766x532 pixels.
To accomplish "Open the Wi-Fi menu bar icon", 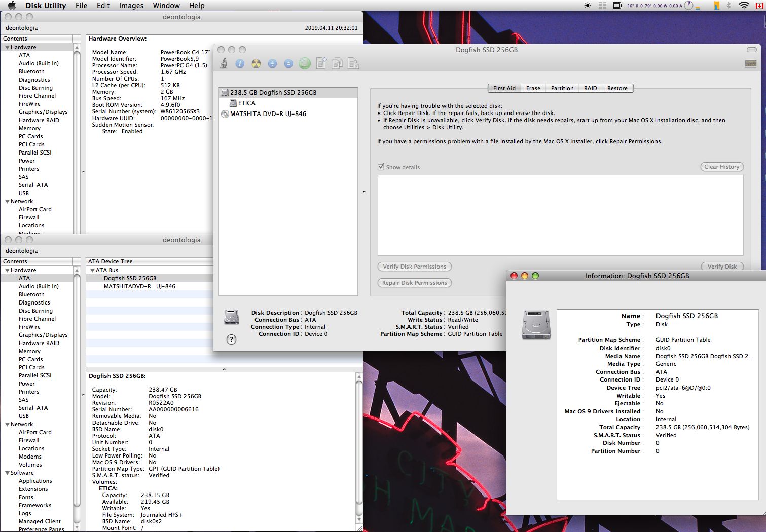I will [x=744, y=6].
